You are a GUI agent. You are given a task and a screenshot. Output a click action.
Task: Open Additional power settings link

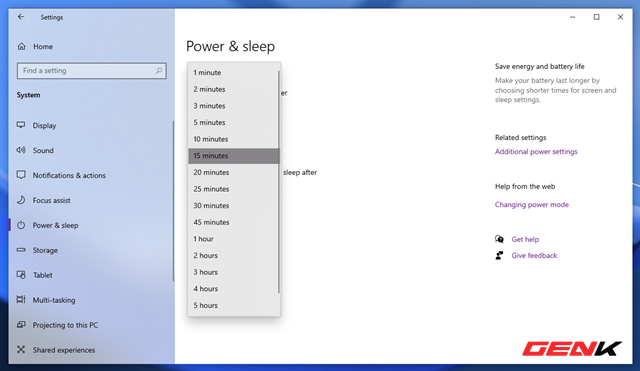pyautogui.click(x=536, y=151)
